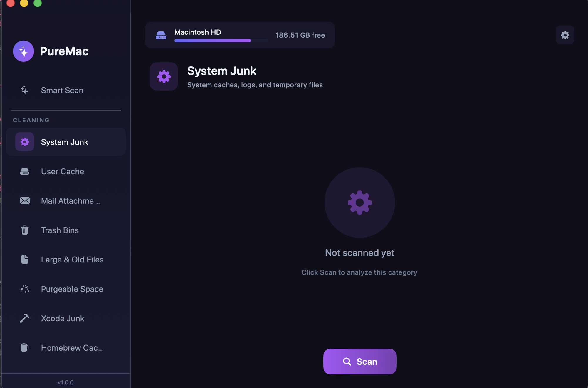The image size is (588, 388).
Task: Click the PureMac sparkle logo icon
Action: 23,51
